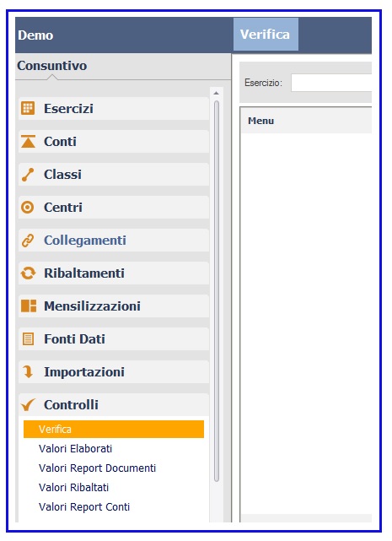Click the Importazioni down-arrow icon
392x541 pixels.
pos(28,372)
